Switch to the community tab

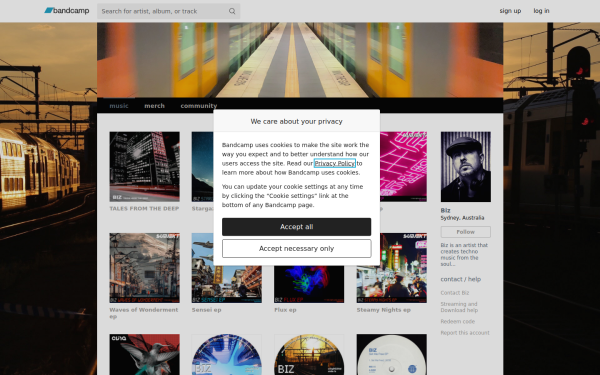pos(199,106)
